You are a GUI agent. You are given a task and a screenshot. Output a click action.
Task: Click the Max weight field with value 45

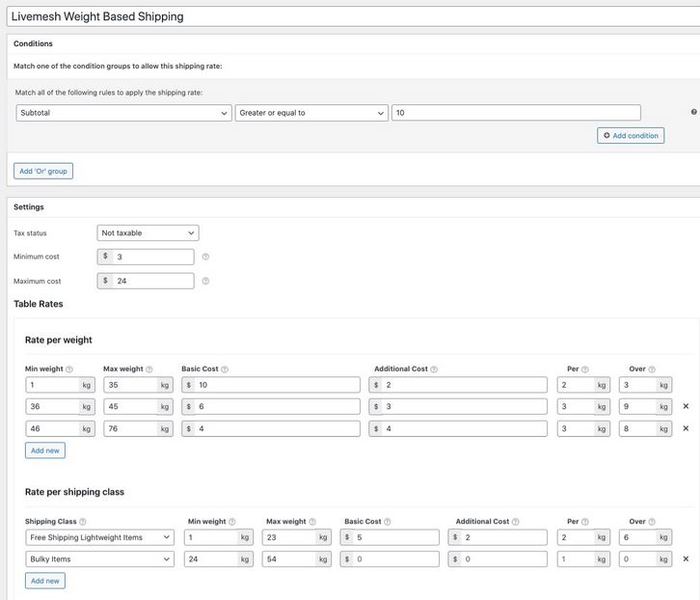click(x=139, y=406)
